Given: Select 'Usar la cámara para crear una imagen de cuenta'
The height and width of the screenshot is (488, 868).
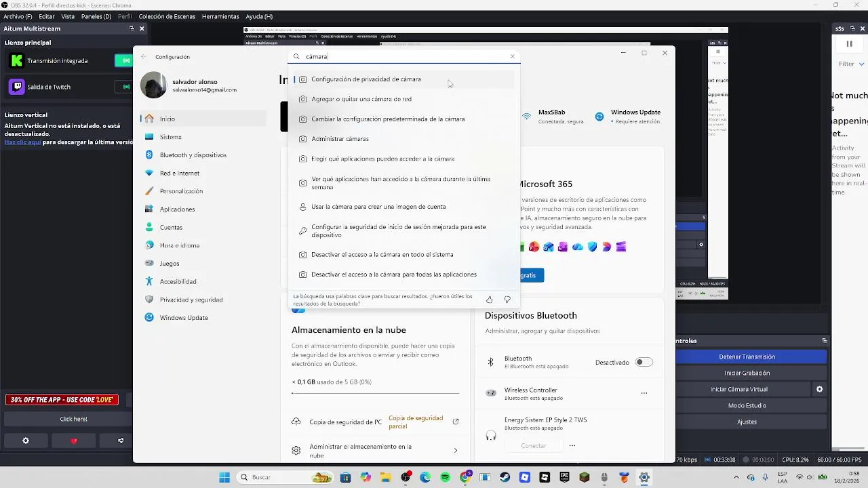Looking at the screenshot, I should point(403,207).
